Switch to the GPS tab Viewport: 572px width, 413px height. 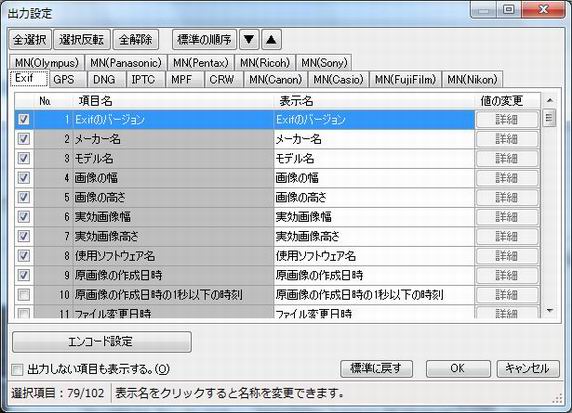tap(67, 80)
